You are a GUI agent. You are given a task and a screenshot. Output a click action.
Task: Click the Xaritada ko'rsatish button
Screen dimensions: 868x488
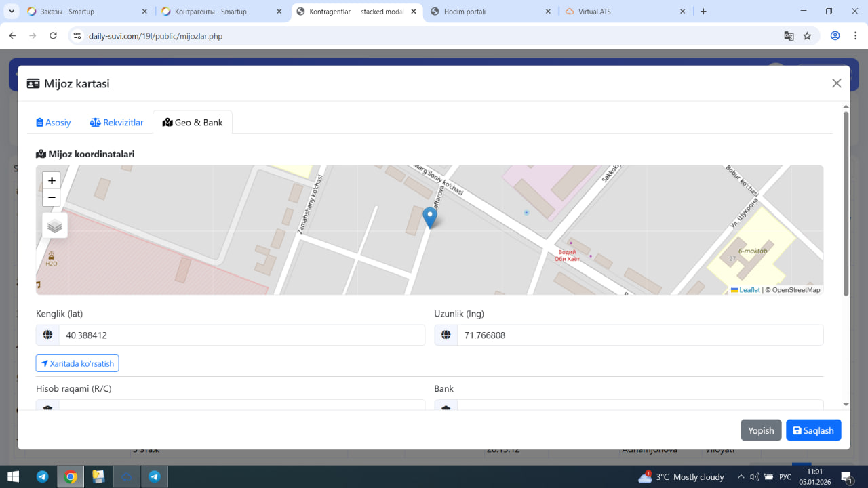[77, 363]
